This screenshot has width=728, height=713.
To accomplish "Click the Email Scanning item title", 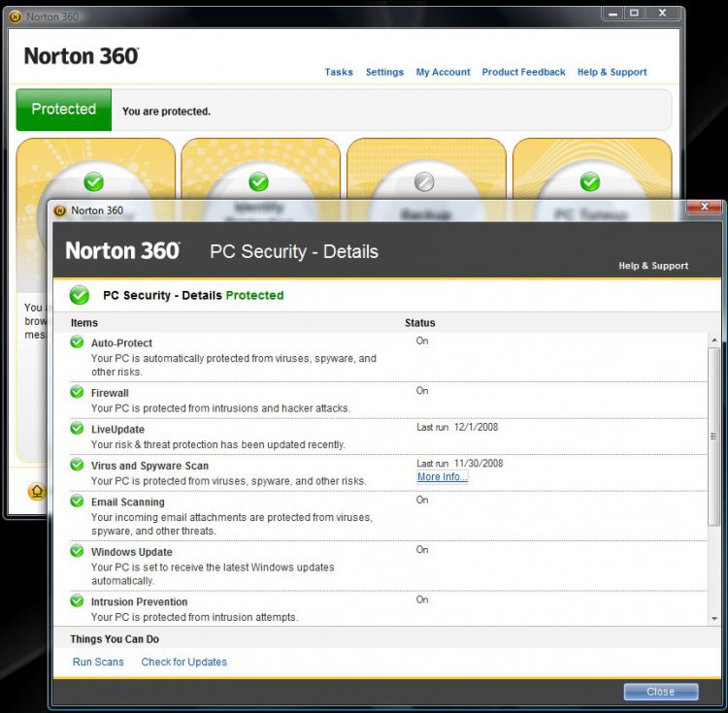I will (128, 502).
